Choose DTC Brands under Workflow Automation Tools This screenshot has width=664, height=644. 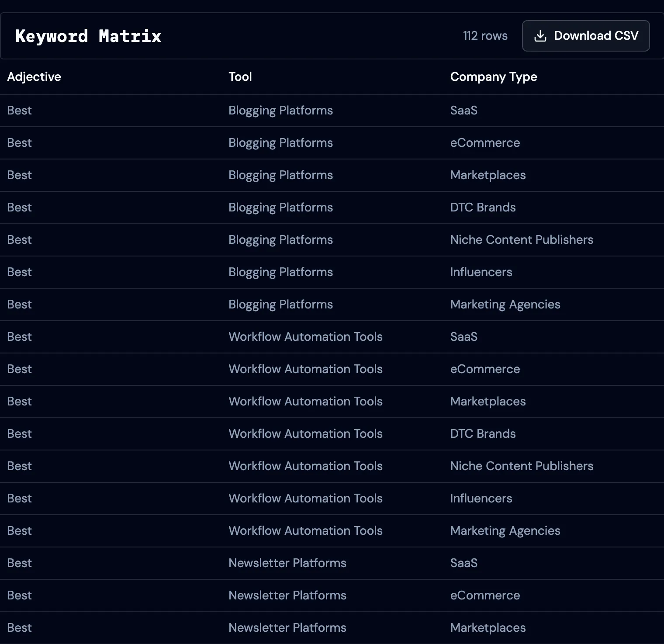coord(483,434)
